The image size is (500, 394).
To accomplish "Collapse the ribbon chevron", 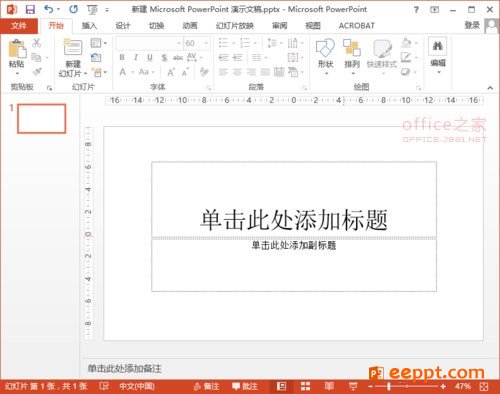I will coord(490,88).
